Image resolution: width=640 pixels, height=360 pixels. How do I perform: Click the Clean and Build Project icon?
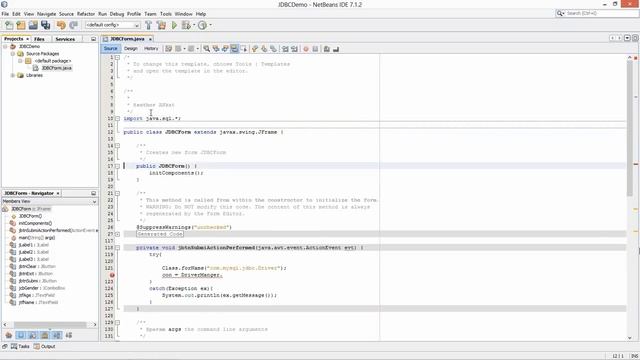tap(162, 25)
